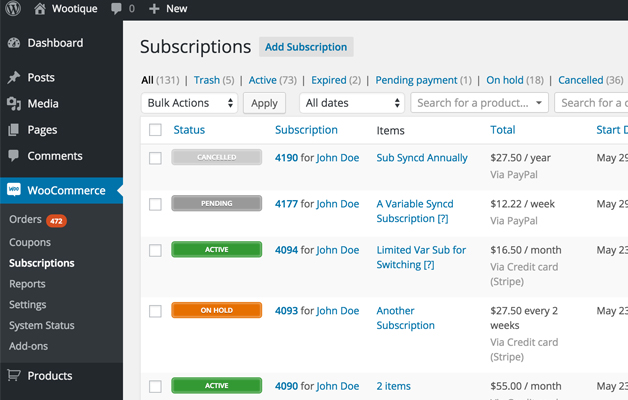Click the ACTIVE status badge for 4094

[x=217, y=249]
